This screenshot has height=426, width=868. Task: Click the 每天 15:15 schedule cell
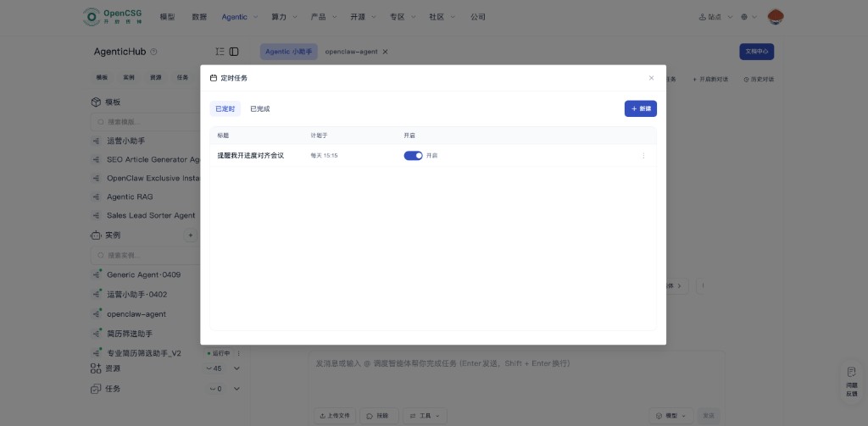324,156
